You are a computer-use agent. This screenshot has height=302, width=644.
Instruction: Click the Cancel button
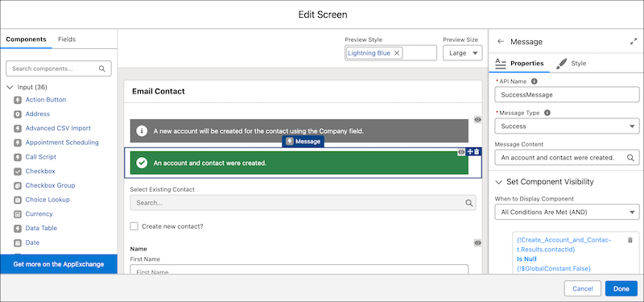coord(582,289)
